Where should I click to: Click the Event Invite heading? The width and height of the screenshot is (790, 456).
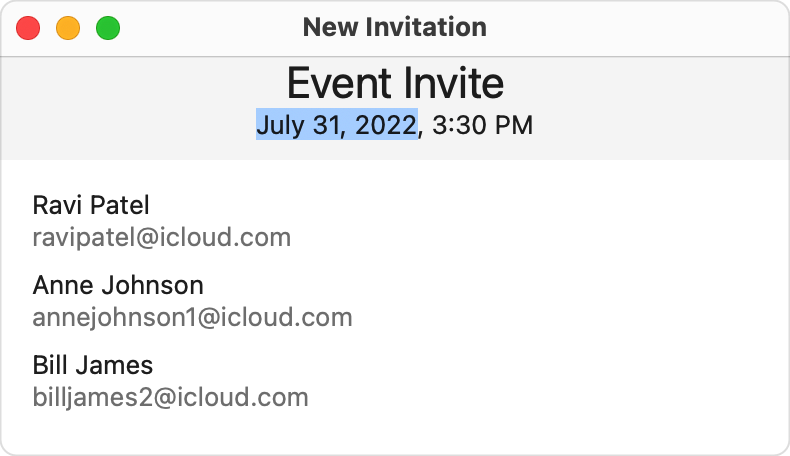coord(395,82)
